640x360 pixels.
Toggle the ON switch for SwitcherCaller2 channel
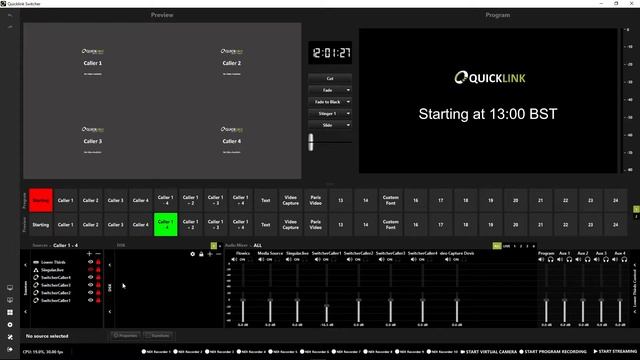click(358, 260)
